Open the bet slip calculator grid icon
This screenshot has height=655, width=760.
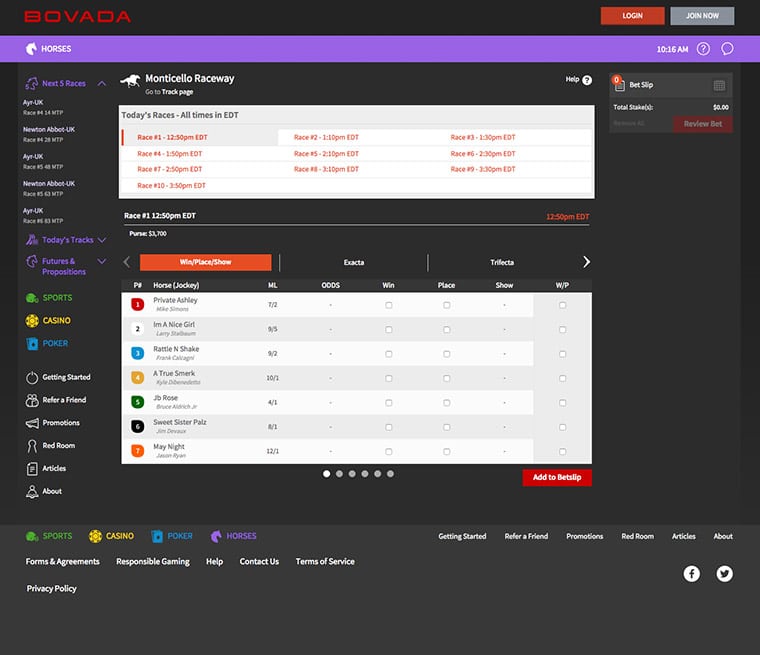719,86
